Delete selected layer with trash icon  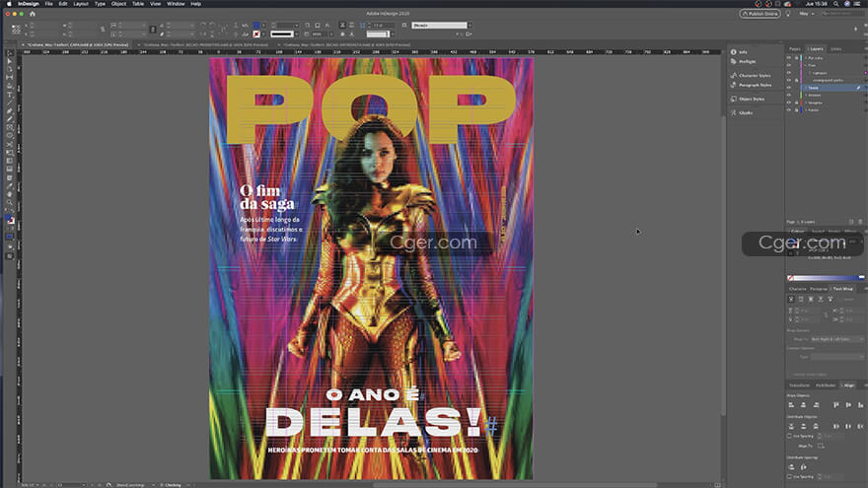[860, 222]
